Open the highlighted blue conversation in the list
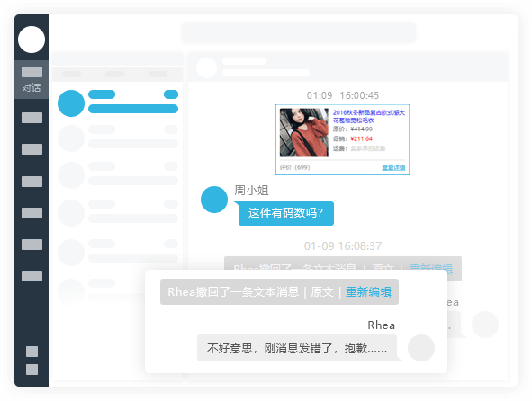 pos(118,103)
